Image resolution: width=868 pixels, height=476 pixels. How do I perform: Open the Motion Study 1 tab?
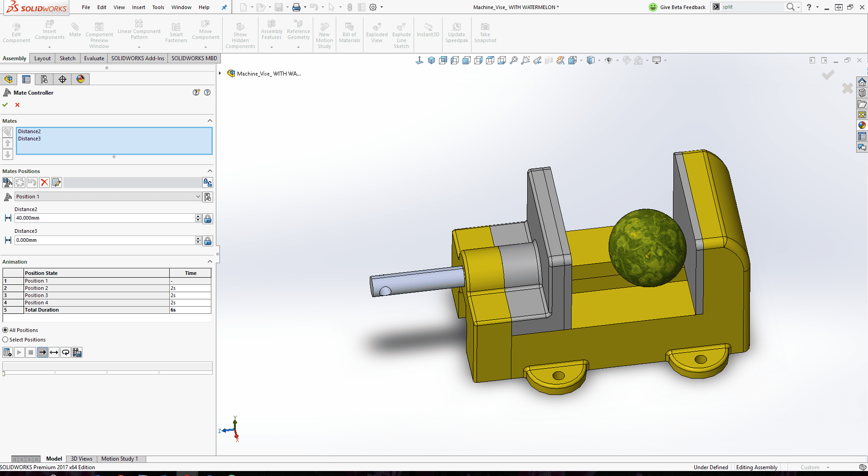pos(119,459)
